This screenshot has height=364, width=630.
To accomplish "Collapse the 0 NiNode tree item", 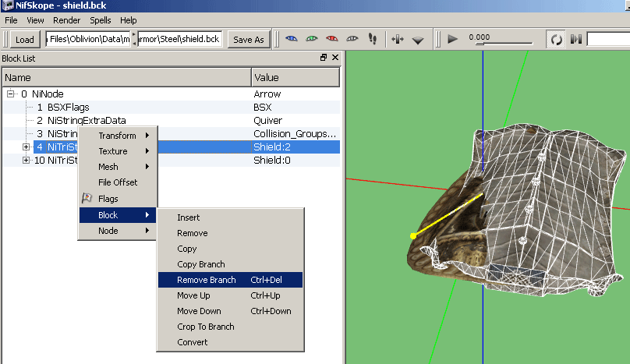I will 10,94.
